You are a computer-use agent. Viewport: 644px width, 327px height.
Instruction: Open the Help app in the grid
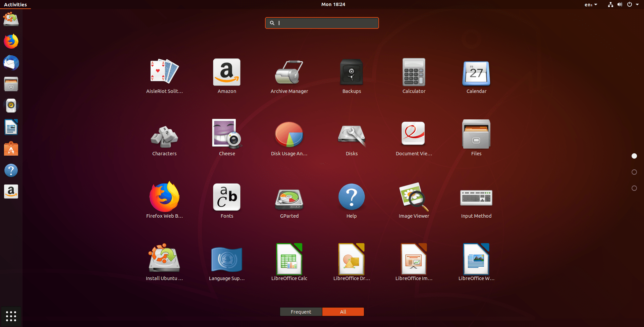(352, 201)
